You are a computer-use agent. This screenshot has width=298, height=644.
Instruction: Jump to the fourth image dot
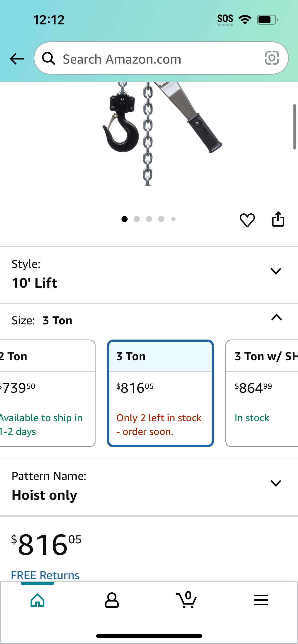161,219
